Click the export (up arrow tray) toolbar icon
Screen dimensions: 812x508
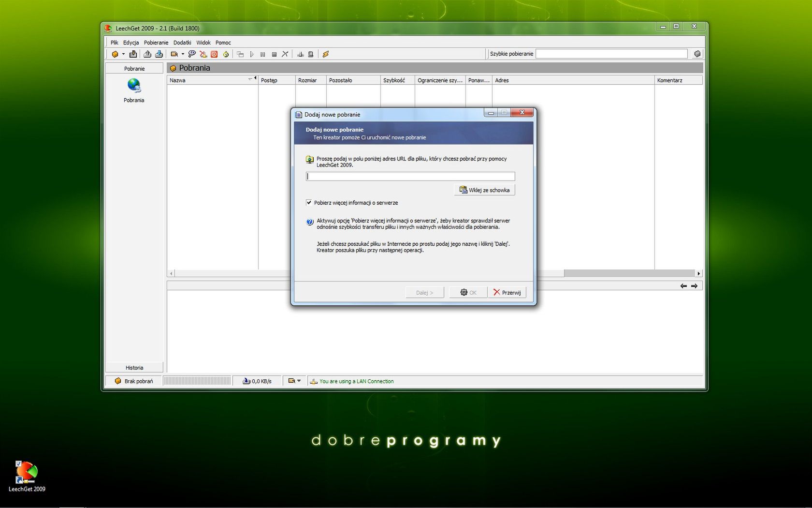(x=147, y=54)
